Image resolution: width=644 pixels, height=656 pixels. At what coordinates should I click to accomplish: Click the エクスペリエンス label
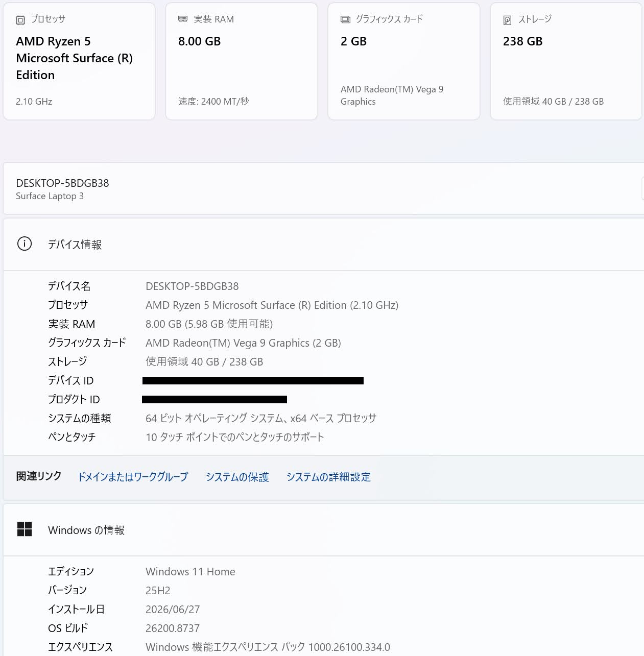tap(80, 647)
